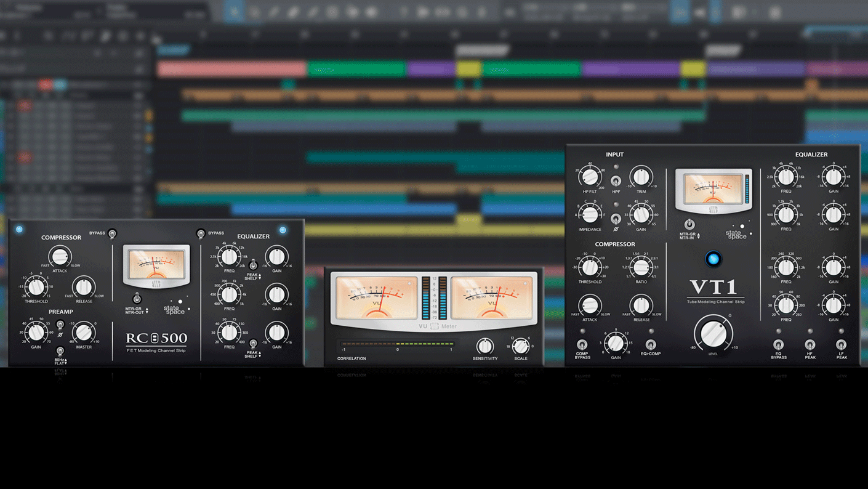
Task: Adjust the RC-500 MASTER knob
Action: (84, 333)
